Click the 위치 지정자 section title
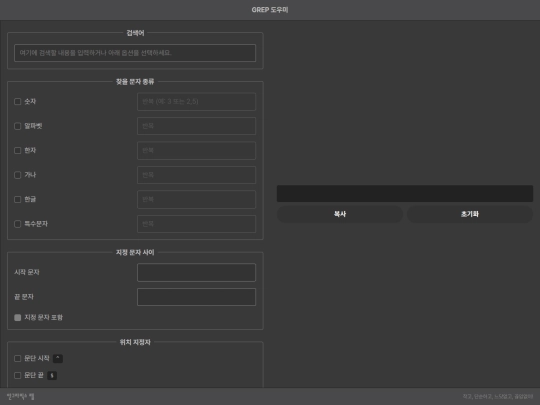This screenshot has height=405, width=540. pos(135,342)
